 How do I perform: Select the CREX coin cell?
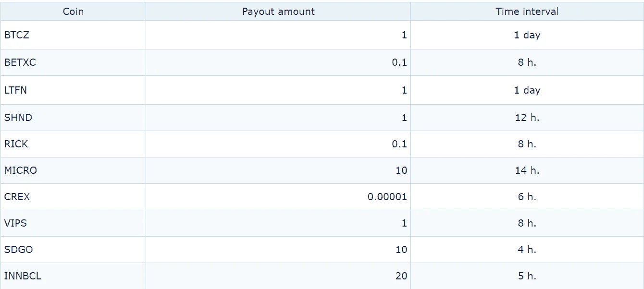(73, 197)
